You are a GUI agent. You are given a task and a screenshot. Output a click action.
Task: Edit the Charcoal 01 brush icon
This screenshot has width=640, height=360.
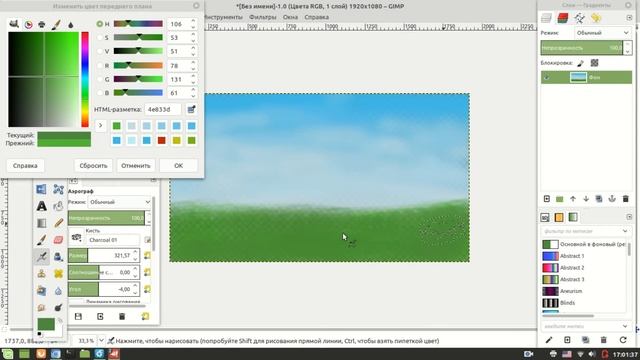(x=147, y=240)
